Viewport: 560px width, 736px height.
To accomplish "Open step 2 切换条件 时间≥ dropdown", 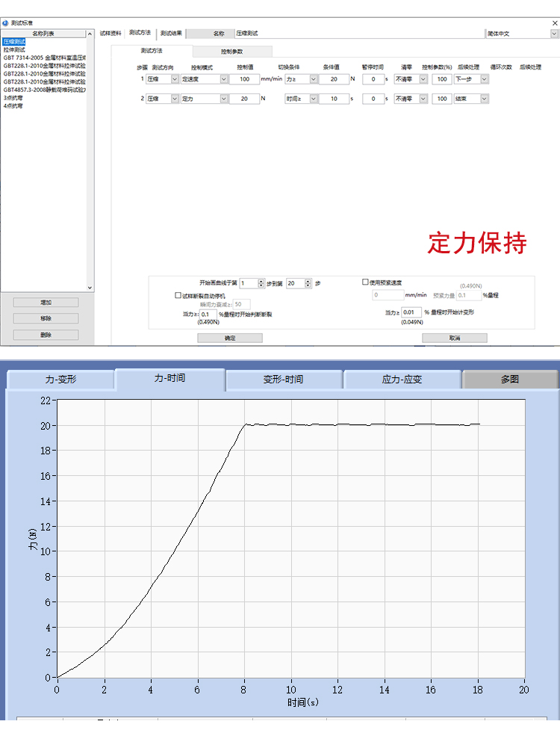I will pos(314,99).
